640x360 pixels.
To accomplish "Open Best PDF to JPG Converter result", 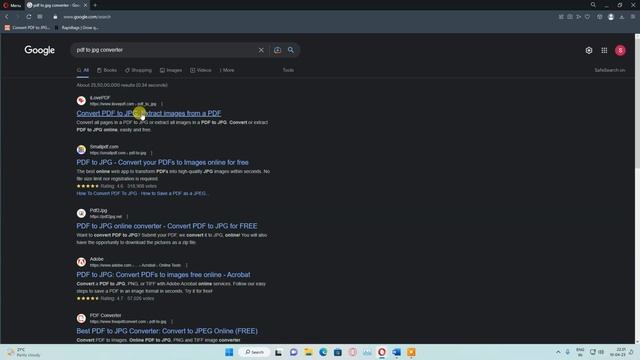I will coord(167,331).
